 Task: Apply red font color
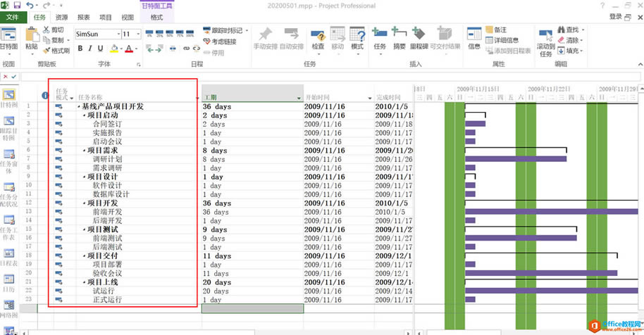[129, 49]
